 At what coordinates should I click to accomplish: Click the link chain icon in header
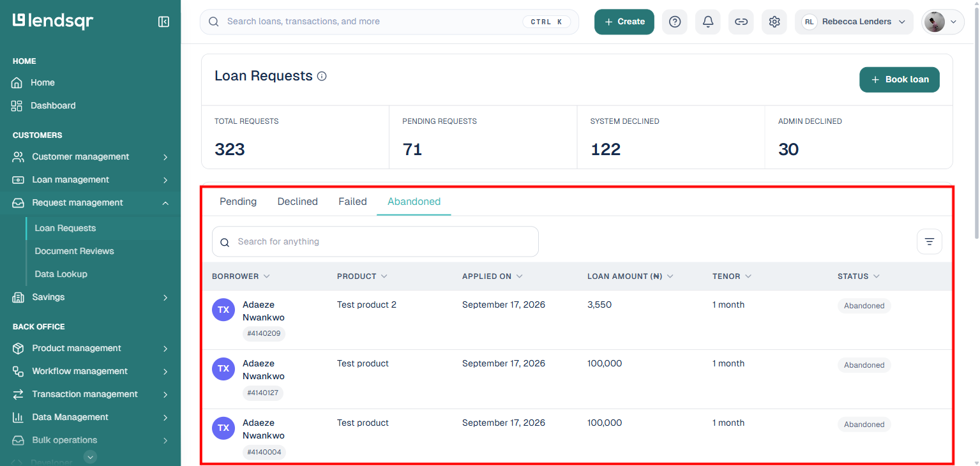[741, 22]
